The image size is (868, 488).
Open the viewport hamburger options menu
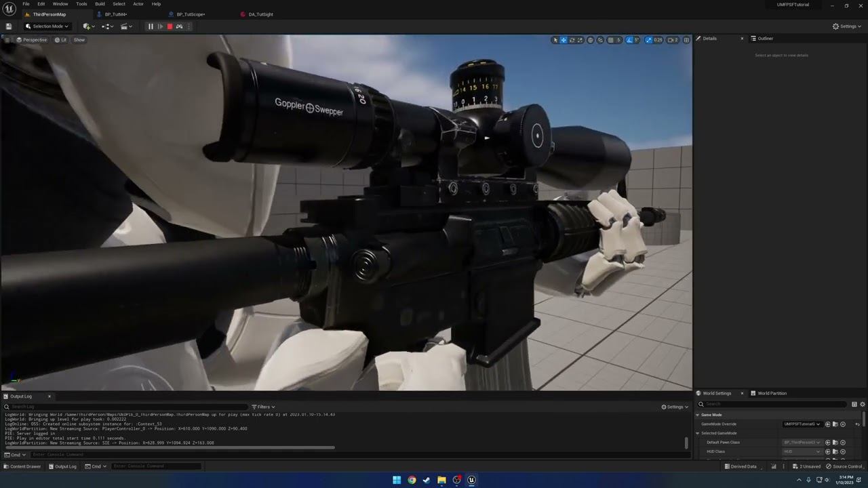7,40
